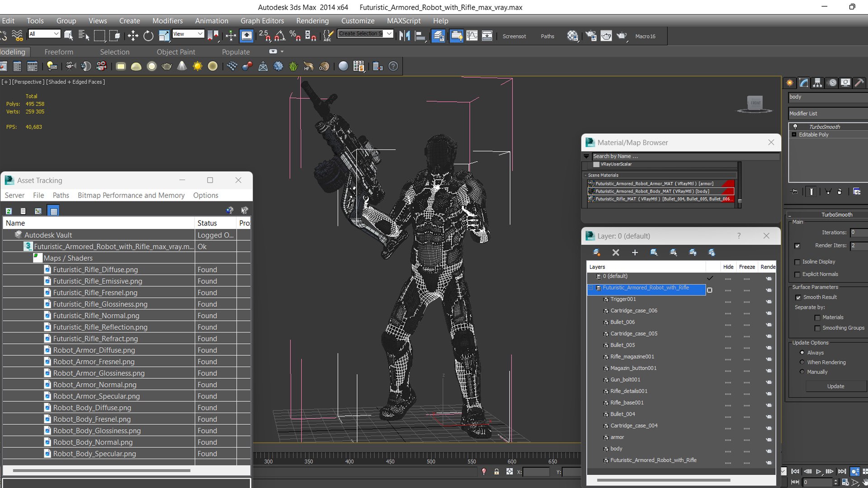The width and height of the screenshot is (868, 488).
Task: Click the Select Object tool
Action: click(69, 36)
